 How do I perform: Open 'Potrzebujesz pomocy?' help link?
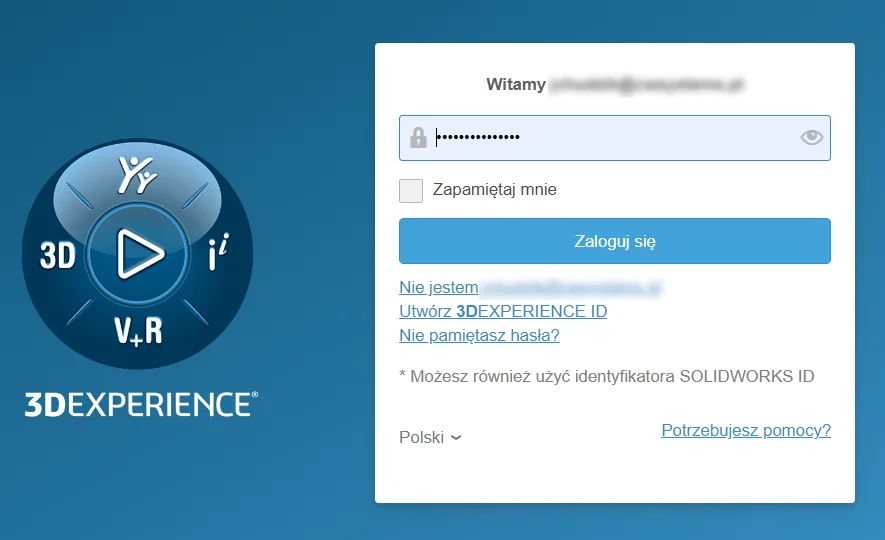[746, 430]
